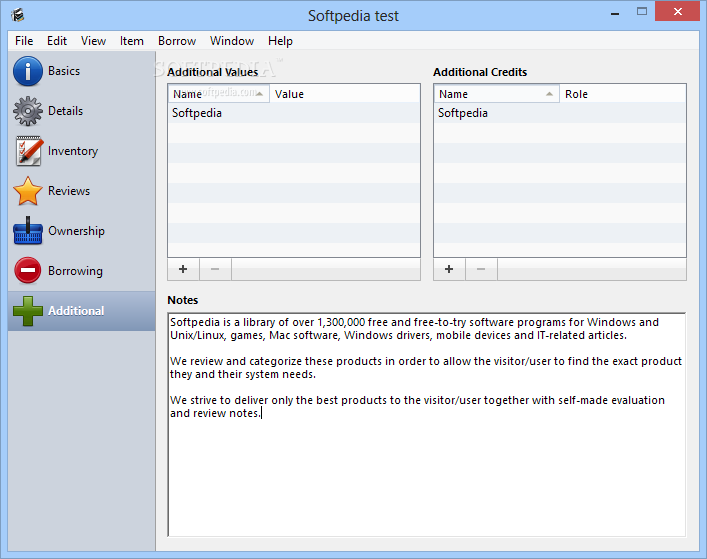Switch to the Ownership tab label
The height and width of the screenshot is (559, 707).
point(76,231)
